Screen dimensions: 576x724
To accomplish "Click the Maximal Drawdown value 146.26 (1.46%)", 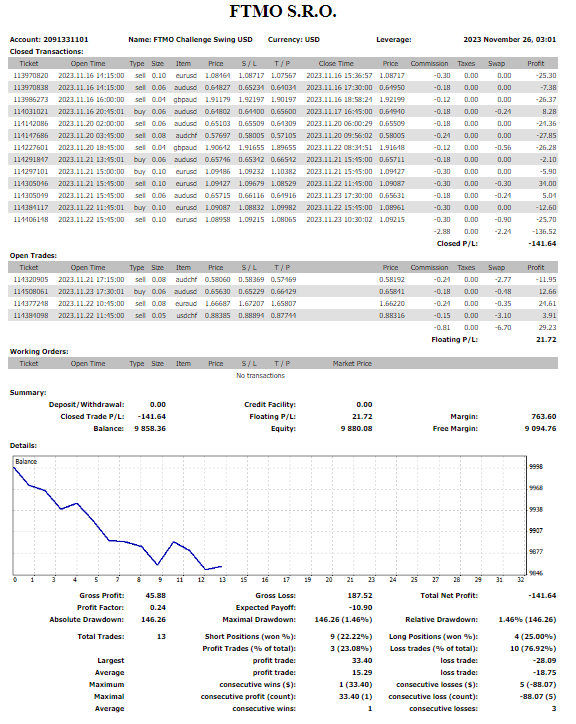I will coord(343,620).
